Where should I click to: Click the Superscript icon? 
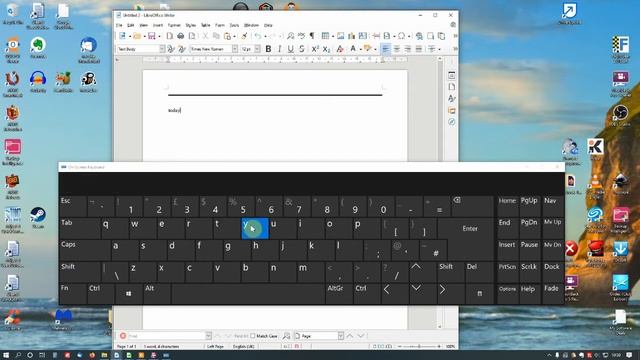(x=315, y=49)
